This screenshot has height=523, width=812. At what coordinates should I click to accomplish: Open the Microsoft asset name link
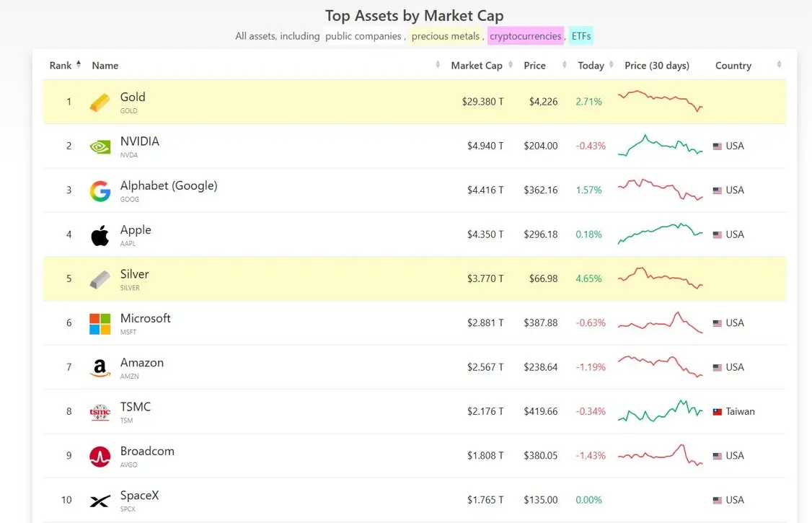pyautogui.click(x=145, y=318)
